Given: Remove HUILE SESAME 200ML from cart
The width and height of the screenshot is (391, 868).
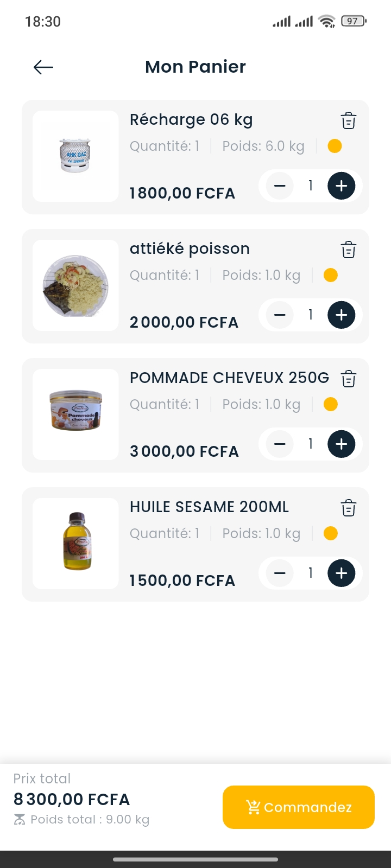Looking at the screenshot, I should (x=348, y=508).
